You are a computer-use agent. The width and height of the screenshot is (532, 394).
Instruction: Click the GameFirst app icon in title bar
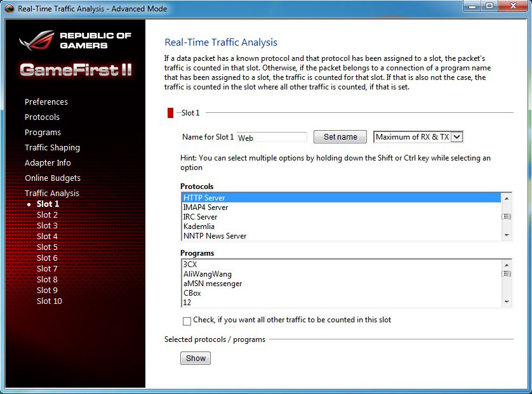pos(9,8)
